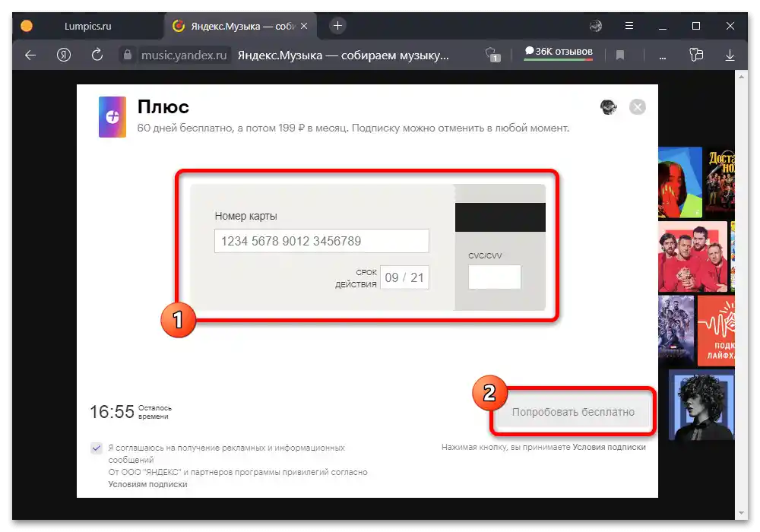Bookmark this page with the bookmark icon
Image resolution: width=760 pixels, height=532 pixels.
(619, 55)
